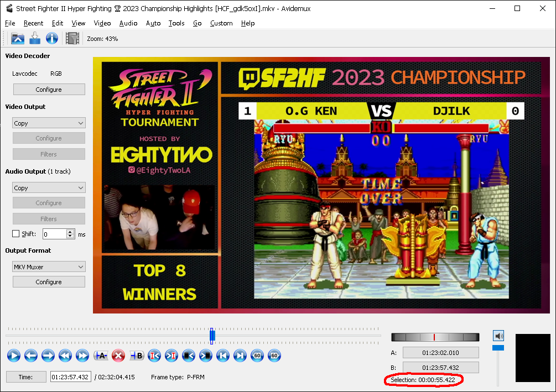This screenshot has height=392, width=556.
Task: Click Configure under Output Format
Action: pos(49,282)
